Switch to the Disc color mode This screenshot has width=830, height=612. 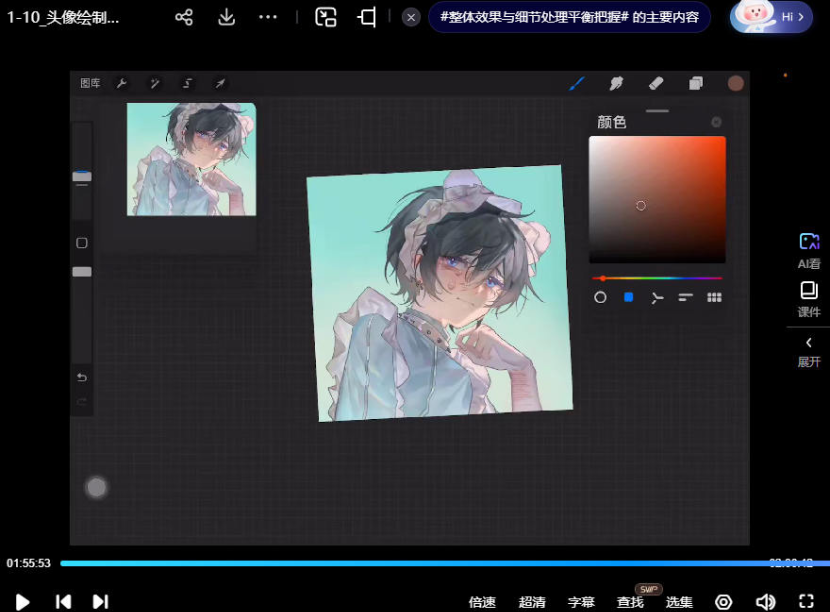click(600, 297)
